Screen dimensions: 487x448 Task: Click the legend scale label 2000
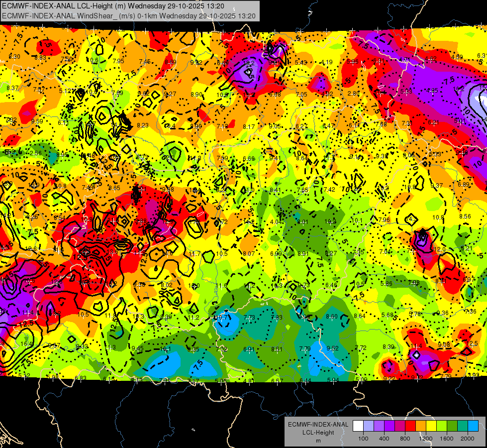468,439
